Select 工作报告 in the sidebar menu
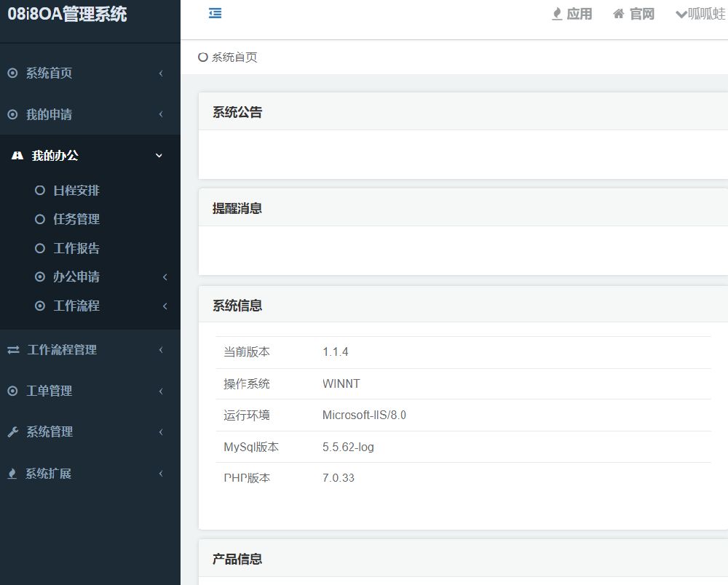This screenshot has width=728, height=585. coord(76,248)
